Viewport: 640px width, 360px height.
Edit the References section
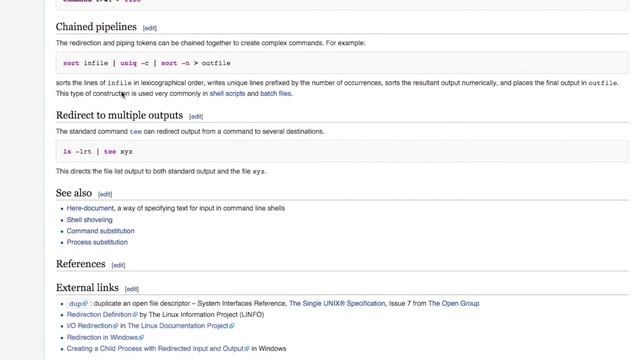(118, 265)
